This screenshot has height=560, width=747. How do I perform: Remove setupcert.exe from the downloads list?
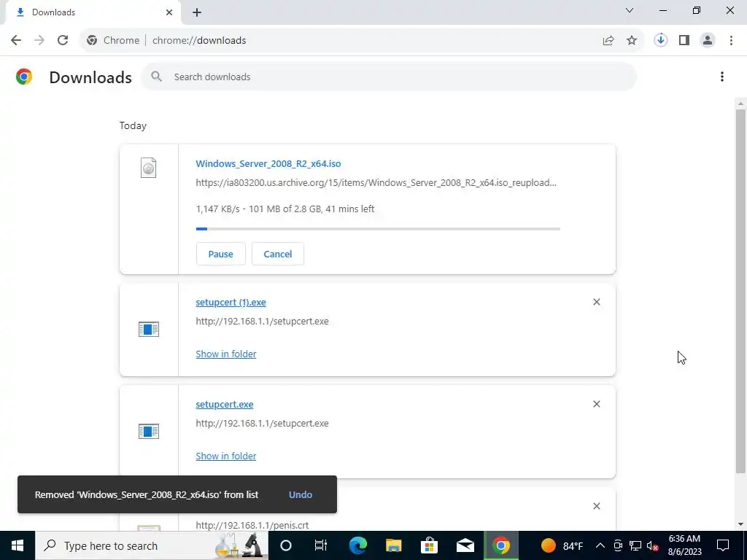[597, 404]
